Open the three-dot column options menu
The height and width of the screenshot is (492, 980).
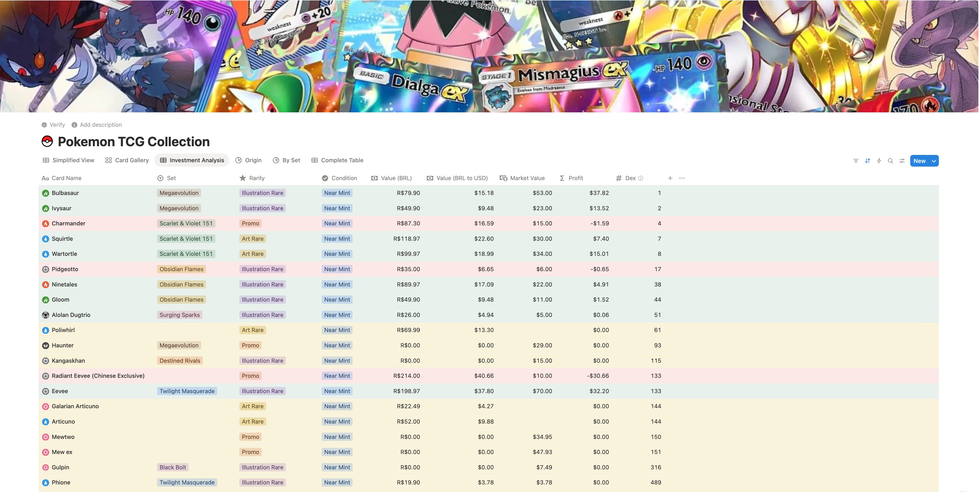[682, 178]
